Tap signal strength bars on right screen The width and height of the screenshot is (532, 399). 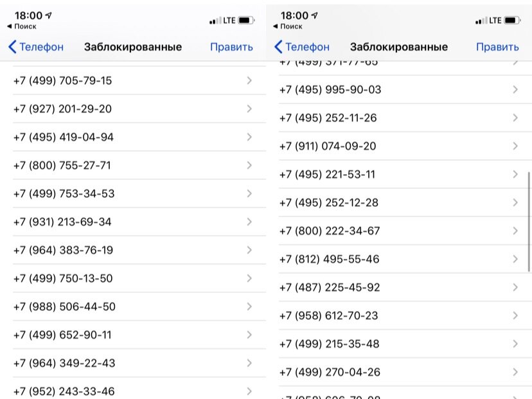coord(481,21)
